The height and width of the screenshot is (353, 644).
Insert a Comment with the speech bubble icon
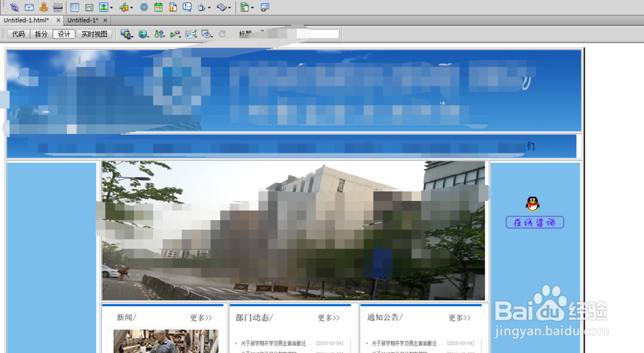(187, 7)
